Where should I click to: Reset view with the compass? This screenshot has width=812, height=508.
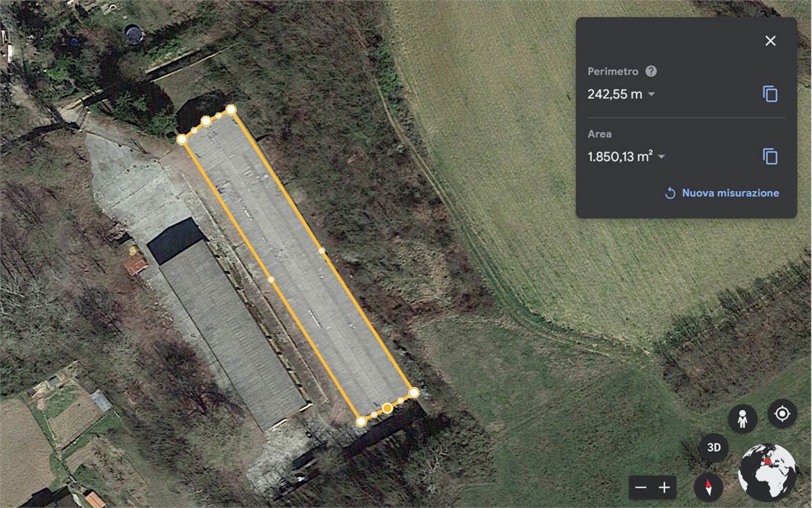(x=708, y=487)
